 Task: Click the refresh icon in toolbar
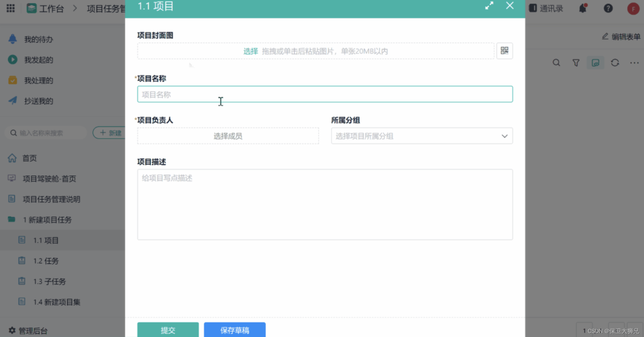(x=615, y=63)
